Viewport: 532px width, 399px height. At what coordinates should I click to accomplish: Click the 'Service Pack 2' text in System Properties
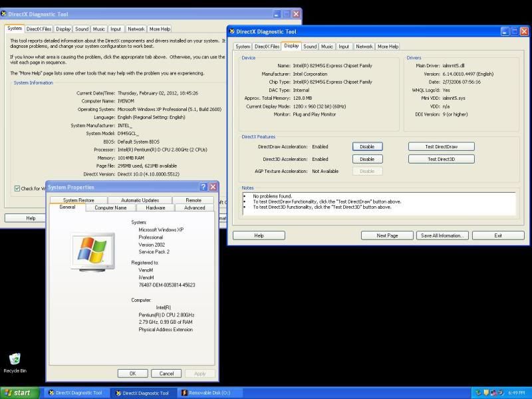[x=154, y=252]
